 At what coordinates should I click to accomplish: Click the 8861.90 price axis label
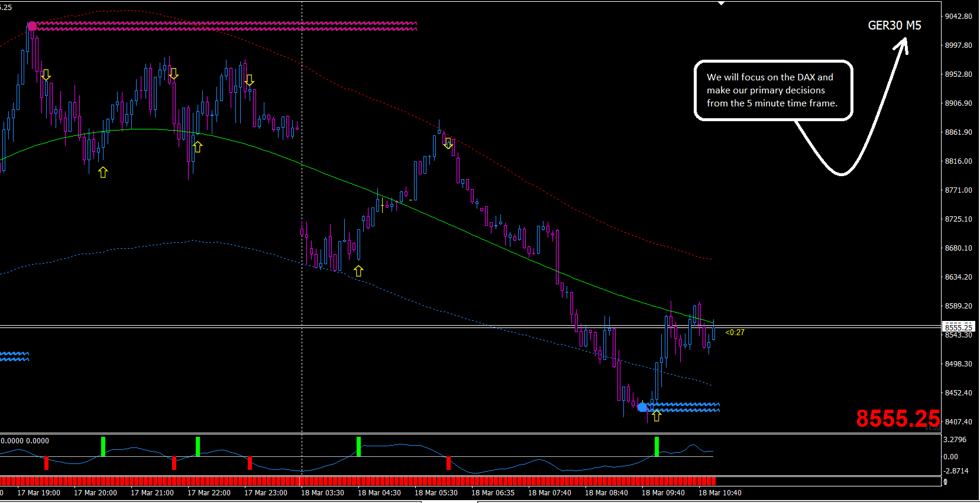click(x=958, y=132)
